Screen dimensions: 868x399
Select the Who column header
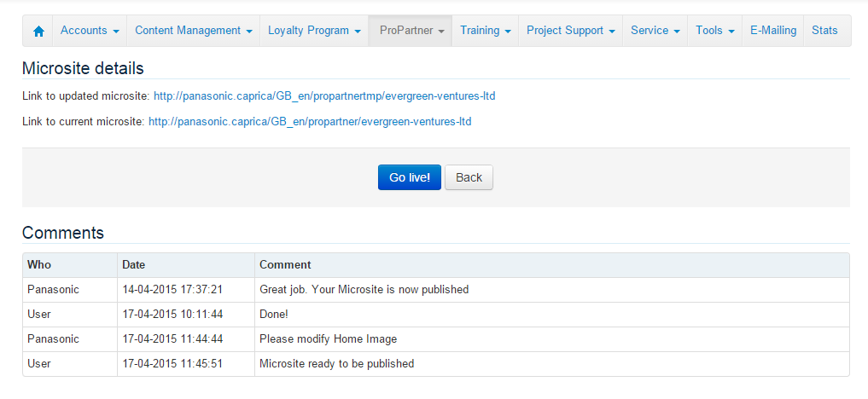(x=70, y=264)
